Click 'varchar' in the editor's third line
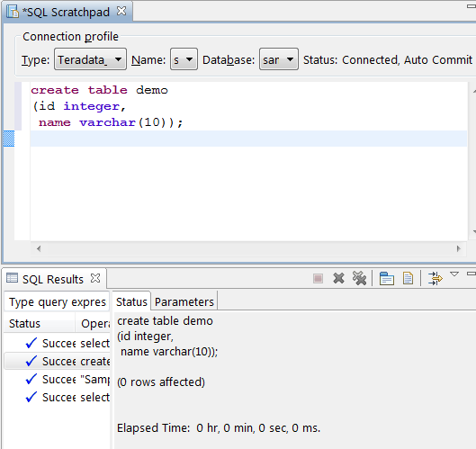This screenshot has width=476, height=449. 107,122
